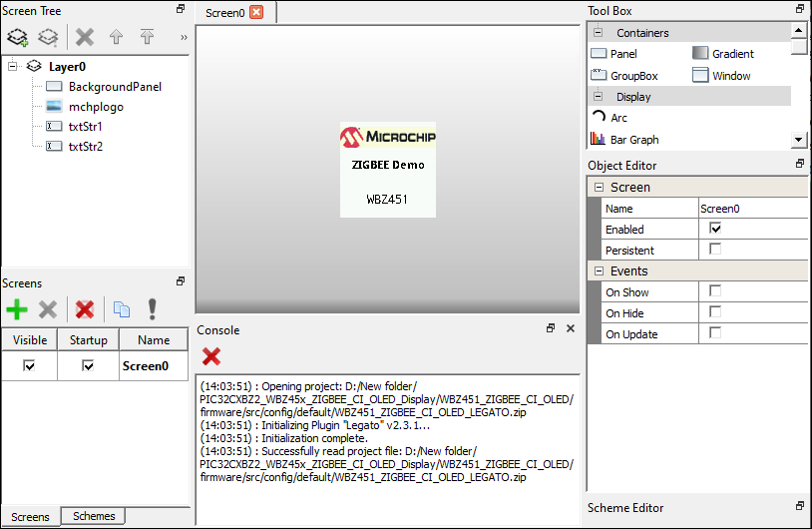The width and height of the screenshot is (812, 529).
Task: Click the Tool Box scroll down arrow
Action: [799, 140]
